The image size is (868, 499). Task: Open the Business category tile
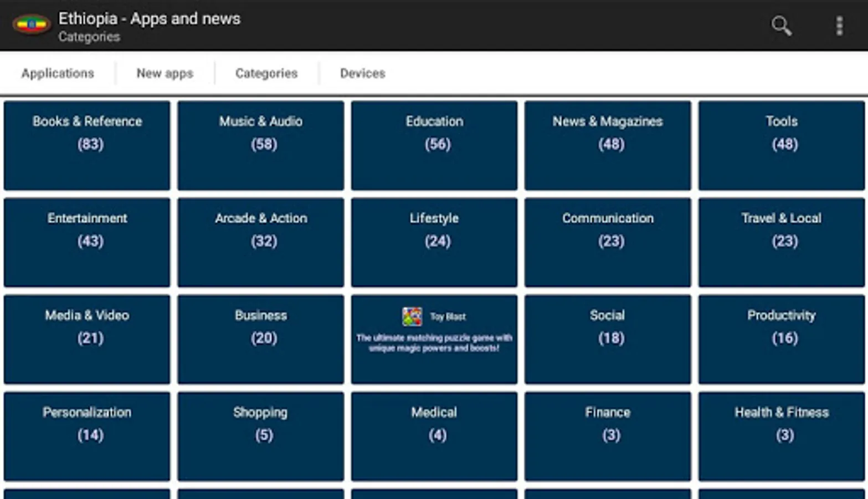[261, 339]
